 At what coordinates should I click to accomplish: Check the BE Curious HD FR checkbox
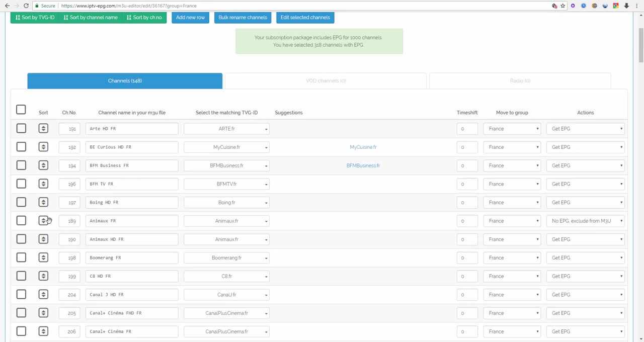tap(21, 147)
